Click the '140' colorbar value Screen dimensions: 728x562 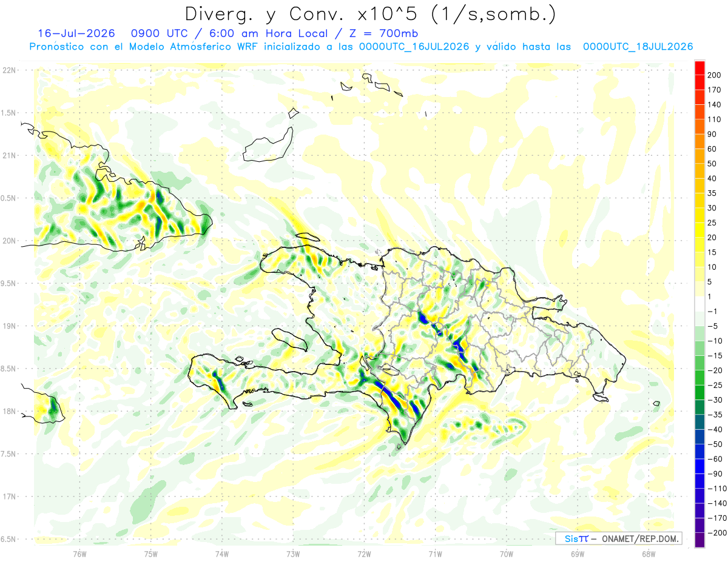[x=715, y=105]
